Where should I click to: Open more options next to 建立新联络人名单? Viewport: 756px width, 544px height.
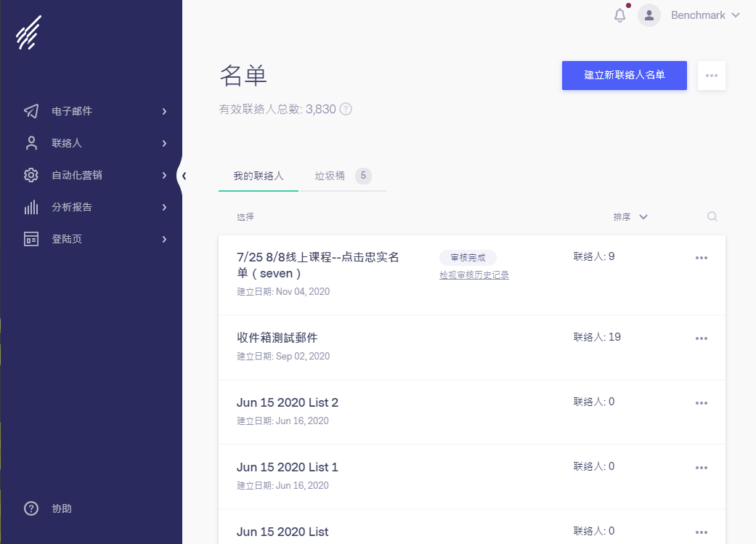712,76
